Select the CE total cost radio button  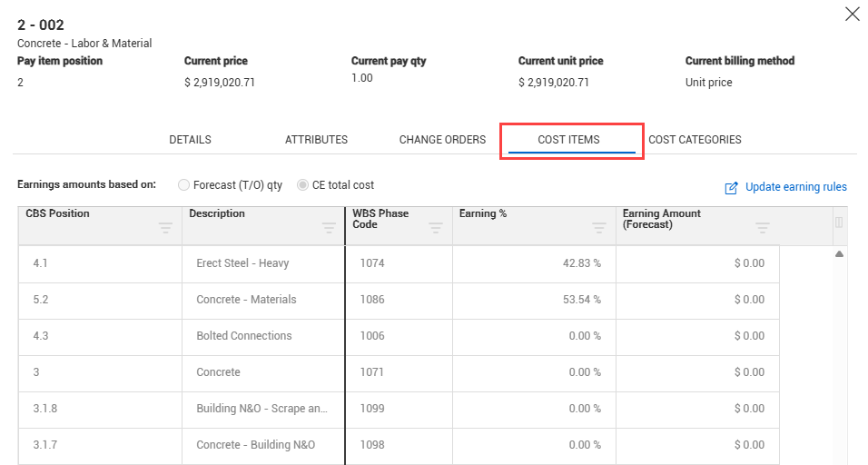pos(302,185)
